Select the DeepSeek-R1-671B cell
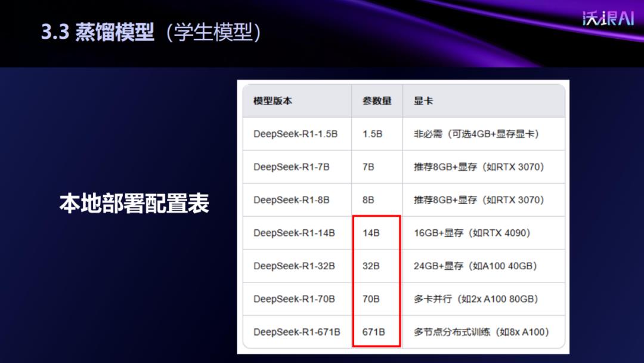Viewport: 644px width, 363px height. (x=296, y=332)
